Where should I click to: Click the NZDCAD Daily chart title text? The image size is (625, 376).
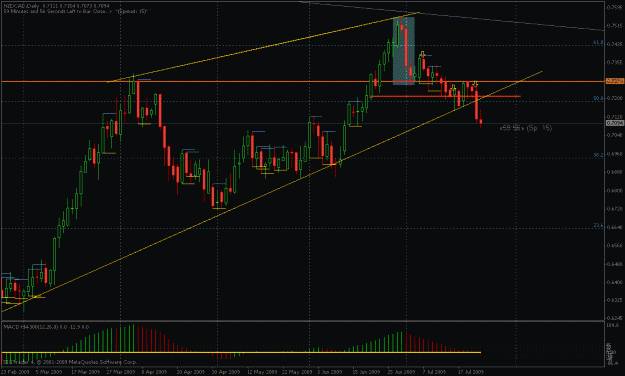click(x=58, y=6)
